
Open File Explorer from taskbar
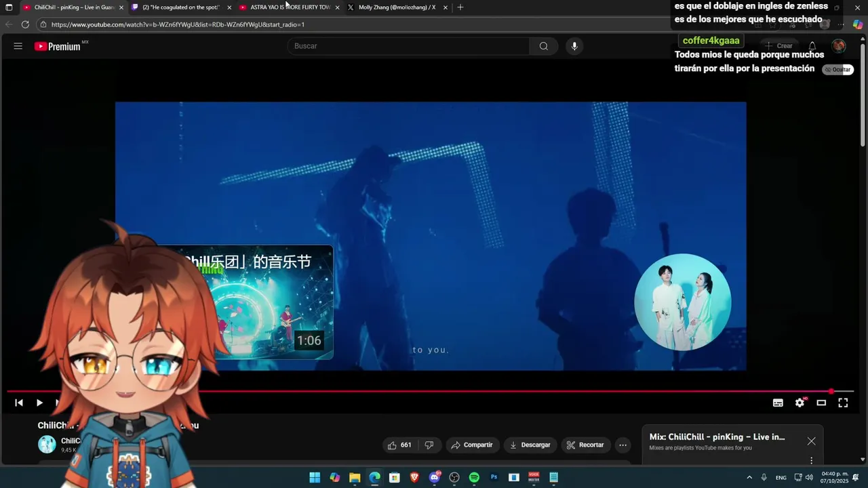[355, 477]
